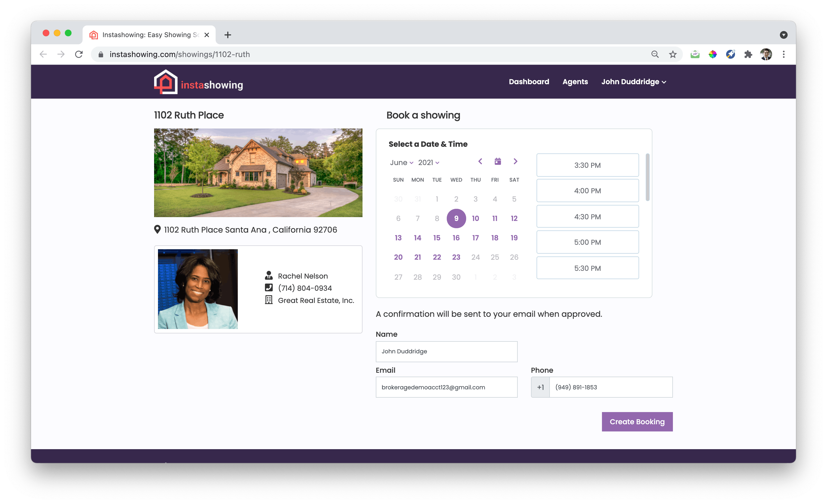
Task: Pick June 16 on the calendar
Action: [456, 238]
